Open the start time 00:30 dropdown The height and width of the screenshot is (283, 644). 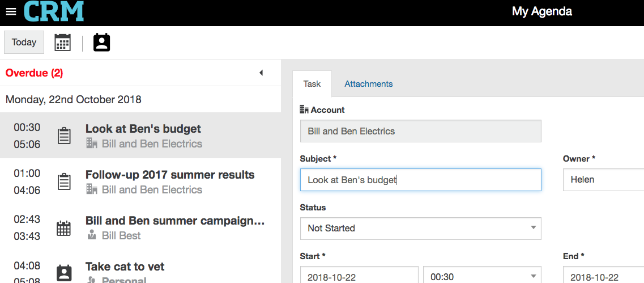pyautogui.click(x=482, y=277)
